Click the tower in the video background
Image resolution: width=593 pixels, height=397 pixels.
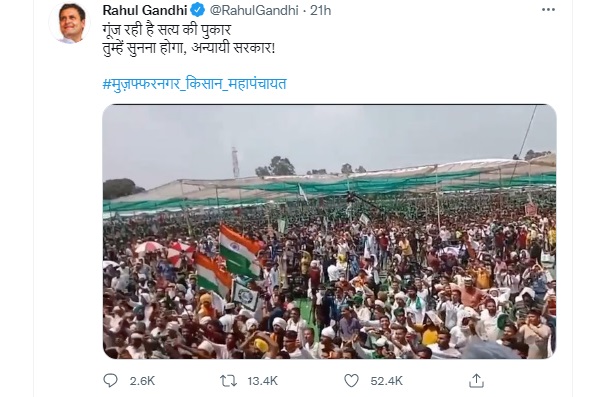pyautogui.click(x=236, y=162)
